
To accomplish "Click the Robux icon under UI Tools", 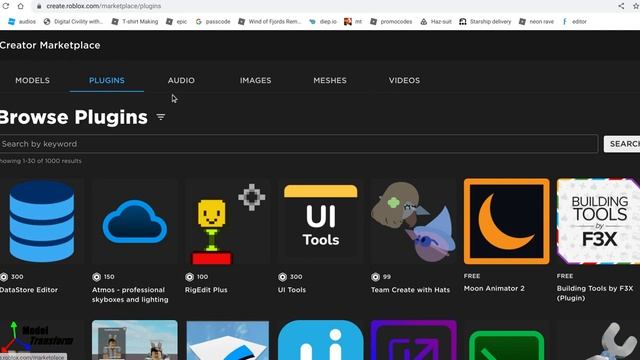I will pyautogui.click(x=282, y=277).
